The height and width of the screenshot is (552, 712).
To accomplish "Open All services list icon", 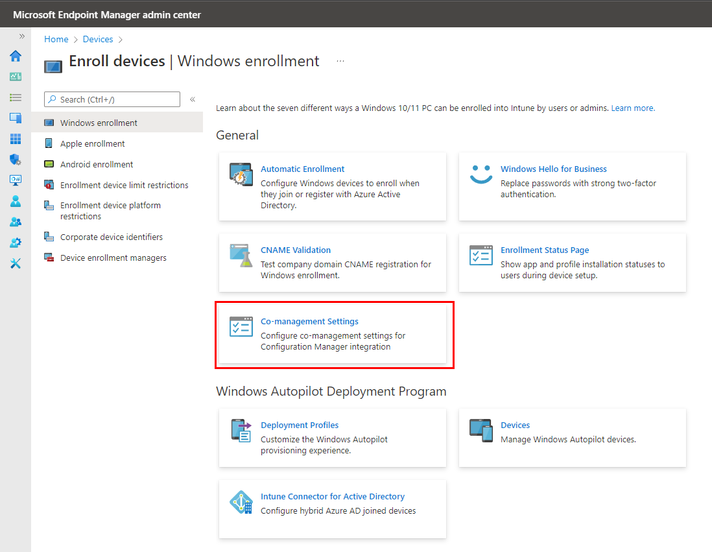I will [15, 98].
